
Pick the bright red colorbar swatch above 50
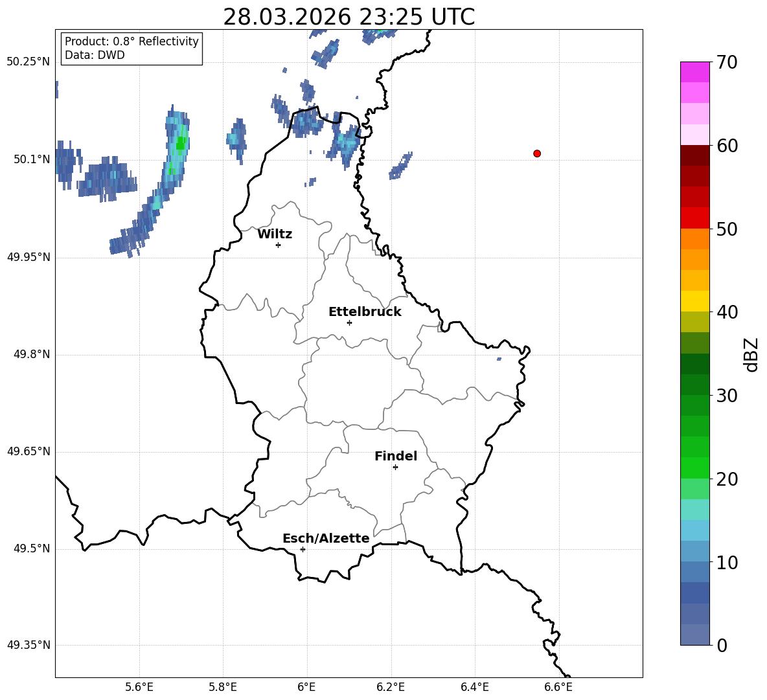point(694,218)
